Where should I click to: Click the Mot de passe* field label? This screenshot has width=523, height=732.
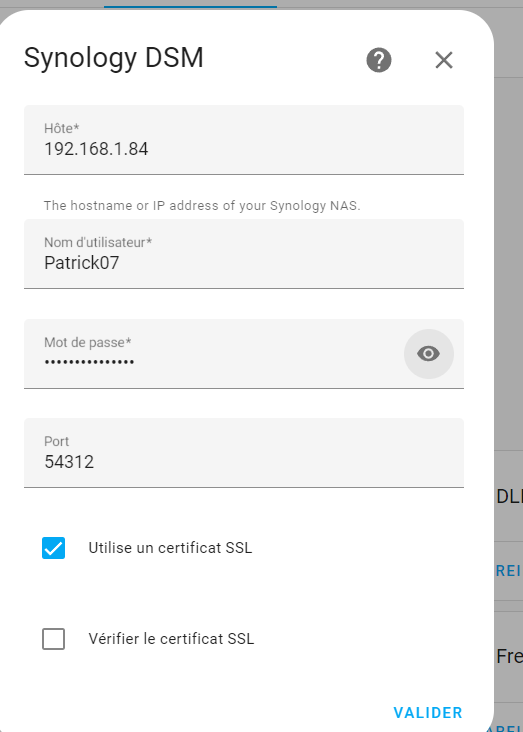[x=88, y=343]
